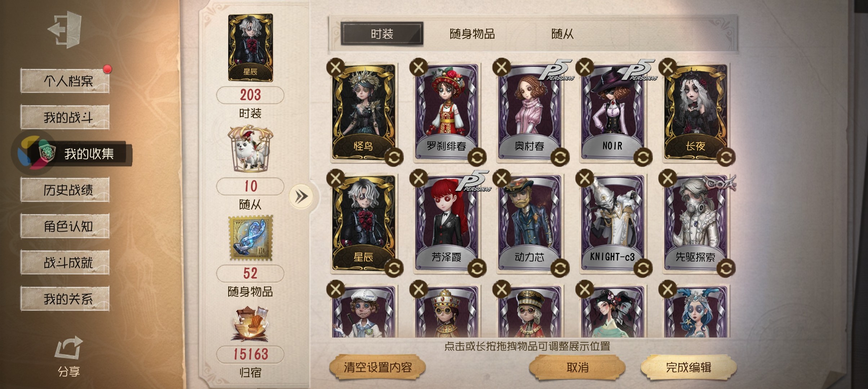The height and width of the screenshot is (389, 868).
Task: Click the 取消 button
Action: pyautogui.click(x=577, y=367)
